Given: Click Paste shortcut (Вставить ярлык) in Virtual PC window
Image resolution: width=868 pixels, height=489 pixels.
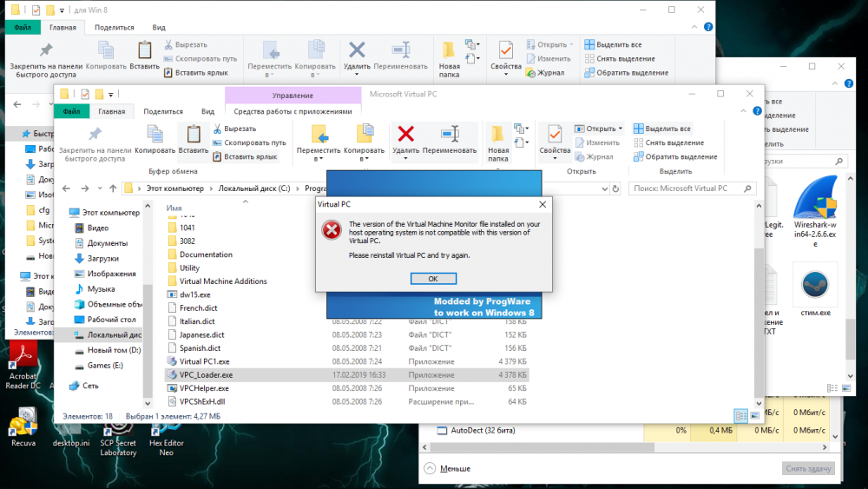Looking at the screenshot, I should [246, 156].
